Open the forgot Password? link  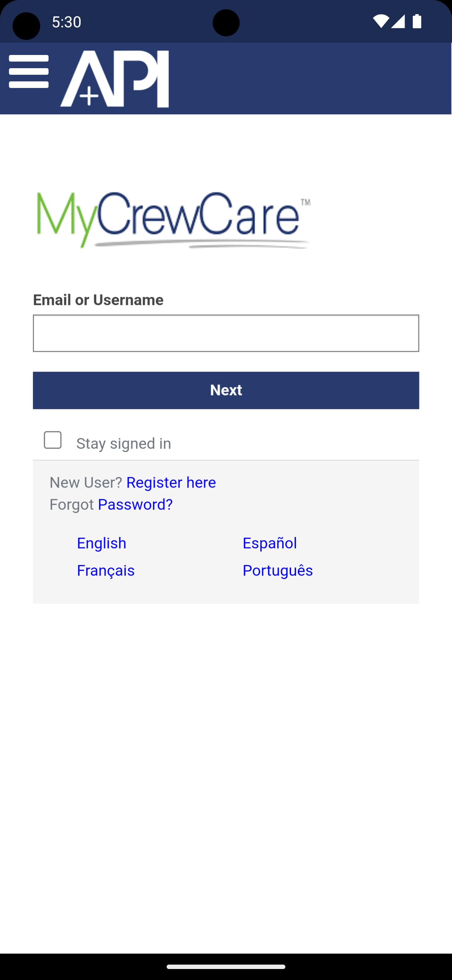(x=135, y=504)
